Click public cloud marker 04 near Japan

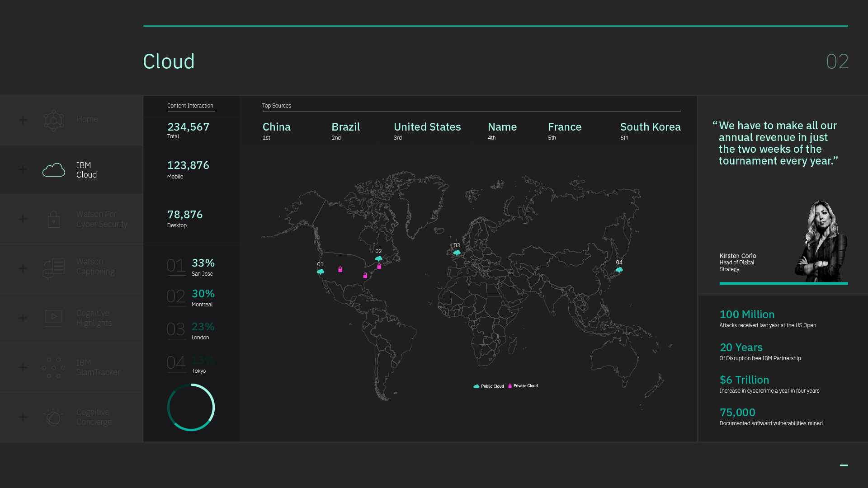pos(619,270)
